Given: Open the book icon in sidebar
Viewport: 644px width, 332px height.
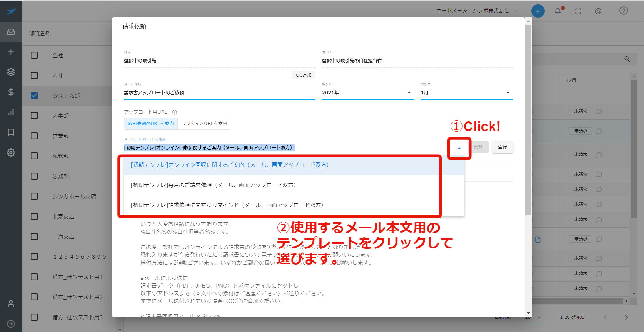Looking at the screenshot, I should (x=11, y=133).
